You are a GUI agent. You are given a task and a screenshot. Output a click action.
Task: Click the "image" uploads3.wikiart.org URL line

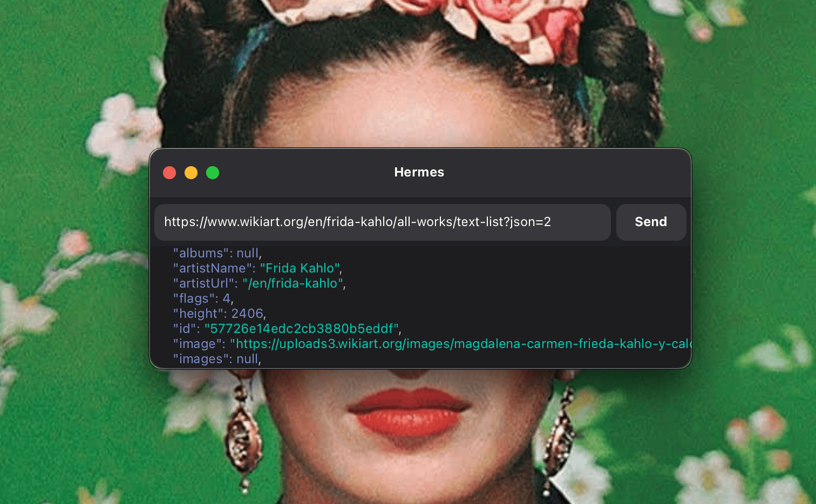[432, 344]
